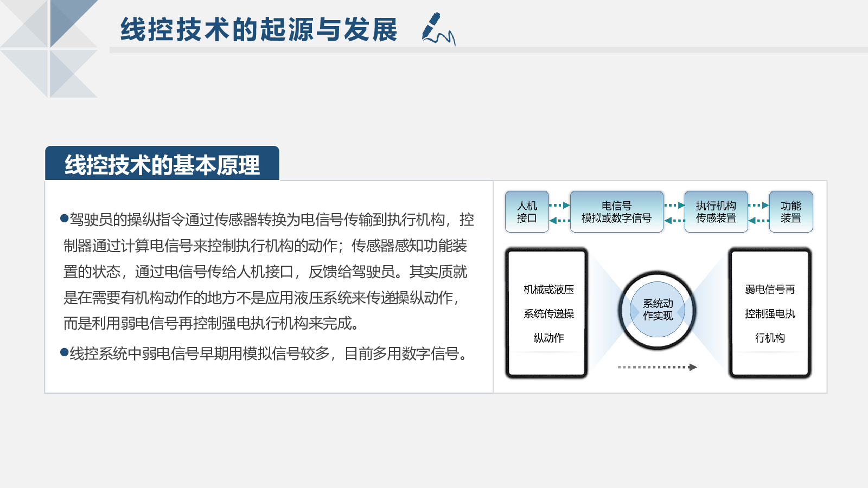Click arrows between 电信号 and 执行机构
This screenshot has height=488, width=868.
click(x=674, y=213)
